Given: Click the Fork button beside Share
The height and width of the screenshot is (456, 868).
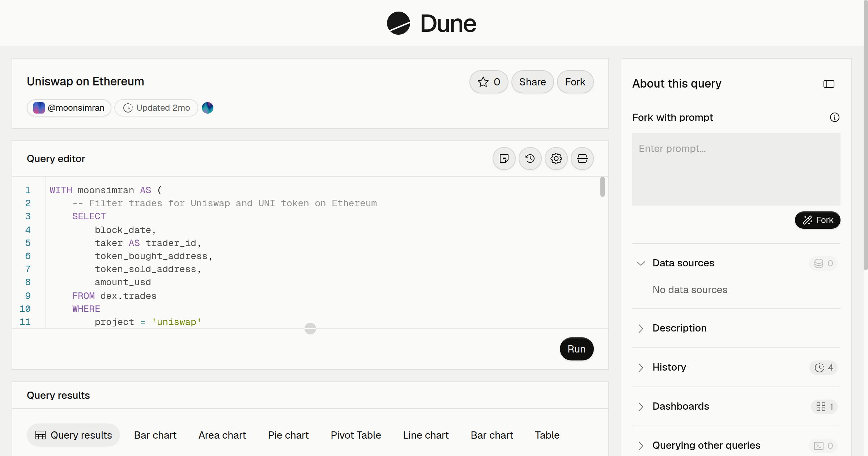Looking at the screenshot, I should (x=575, y=82).
